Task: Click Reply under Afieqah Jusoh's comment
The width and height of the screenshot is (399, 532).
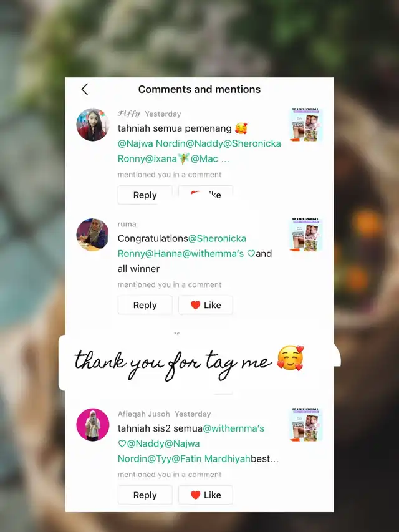Action: [145, 495]
